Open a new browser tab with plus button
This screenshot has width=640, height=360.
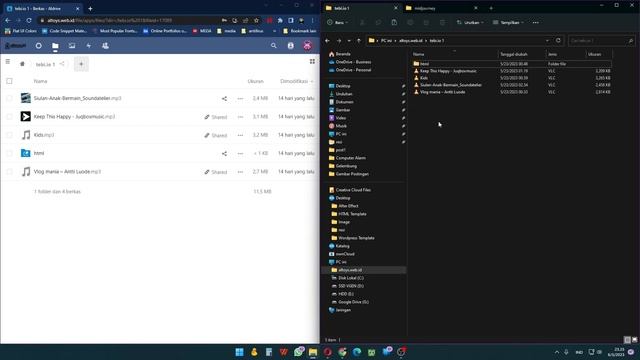[90, 8]
